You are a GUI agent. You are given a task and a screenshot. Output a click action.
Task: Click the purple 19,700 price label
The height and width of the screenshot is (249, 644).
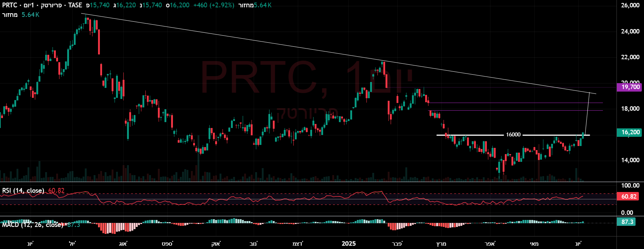coord(630,87)
